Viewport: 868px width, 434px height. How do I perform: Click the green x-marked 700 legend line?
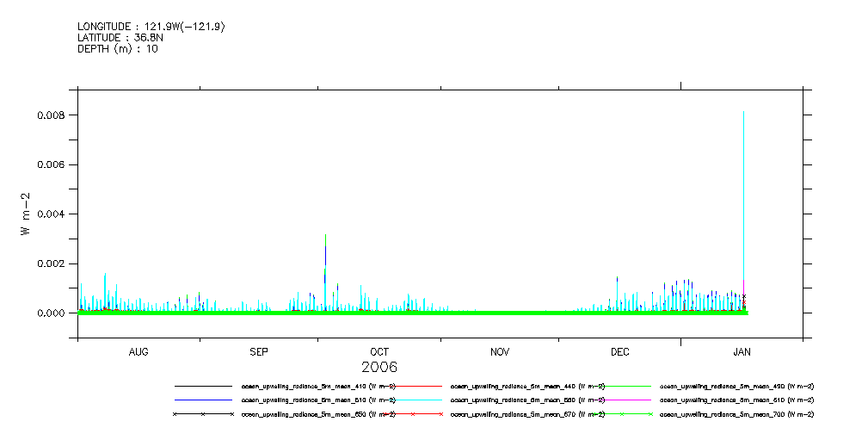(x=621, y=414)
